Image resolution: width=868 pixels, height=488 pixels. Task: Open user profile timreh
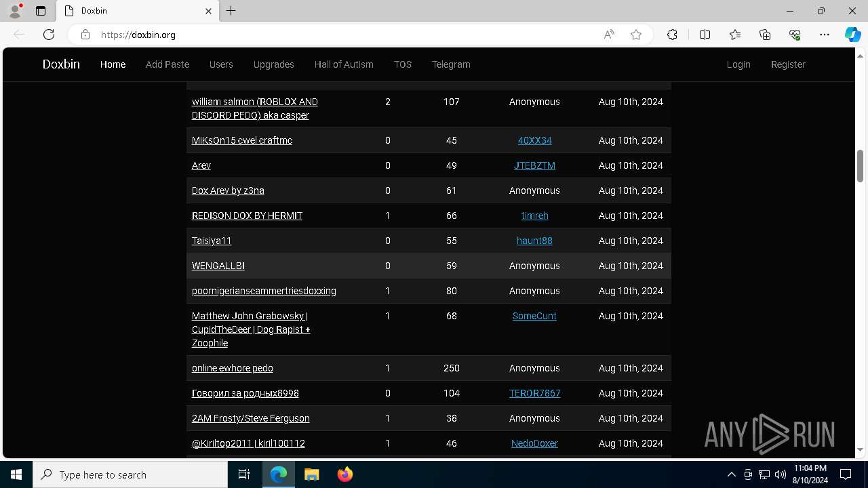click(534, 216)
